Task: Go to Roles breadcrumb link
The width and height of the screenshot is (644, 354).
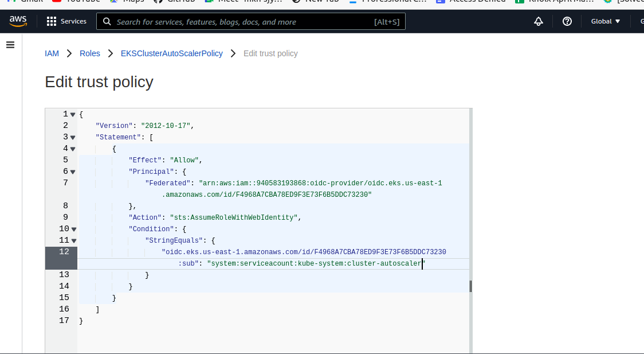Action: pyautogui.click(x=90, y=53)
